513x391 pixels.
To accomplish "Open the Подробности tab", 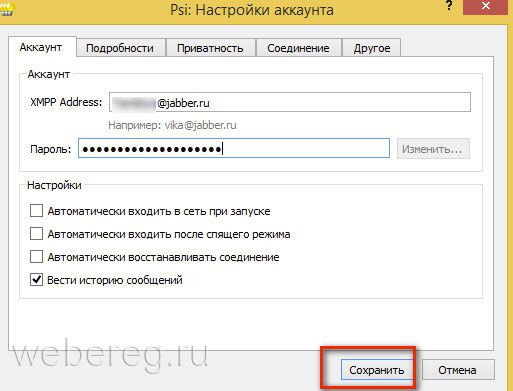I will coord(120,48).
